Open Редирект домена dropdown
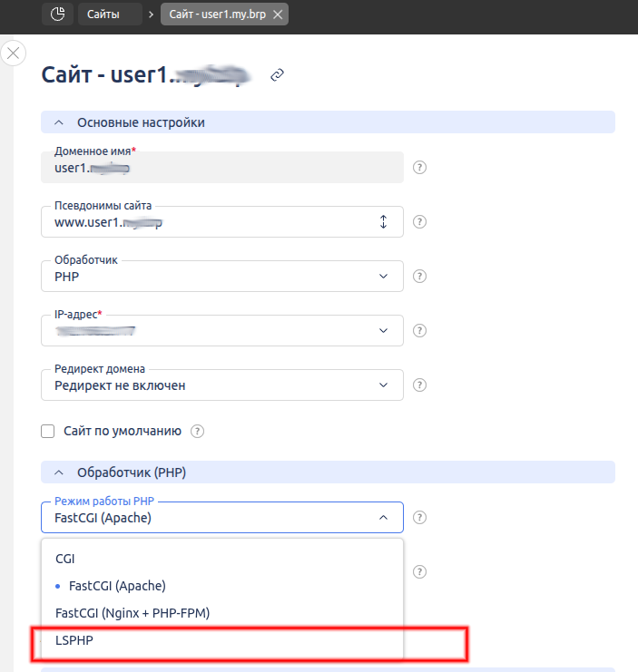 221,385
